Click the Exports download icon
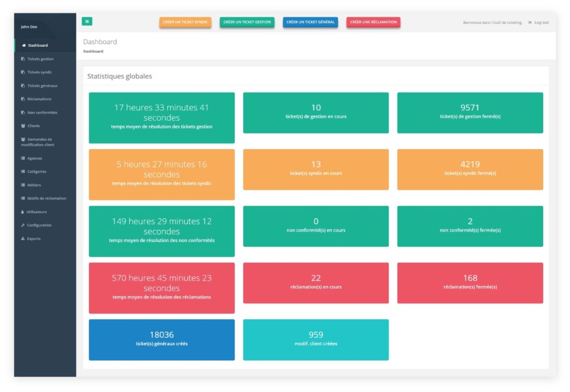The height and width of the screenshot is (392, 570). (x=23, y=239)
